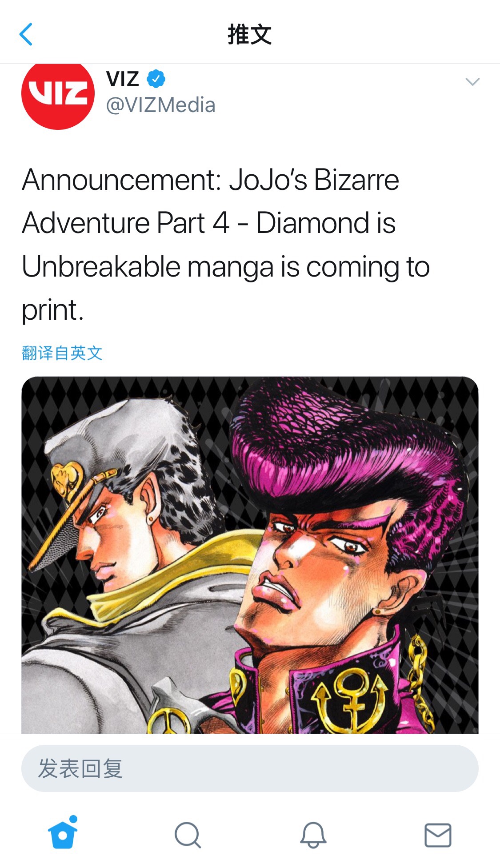Focus the 发表回复 reply field
500x868 pixels.
(250, 768)
